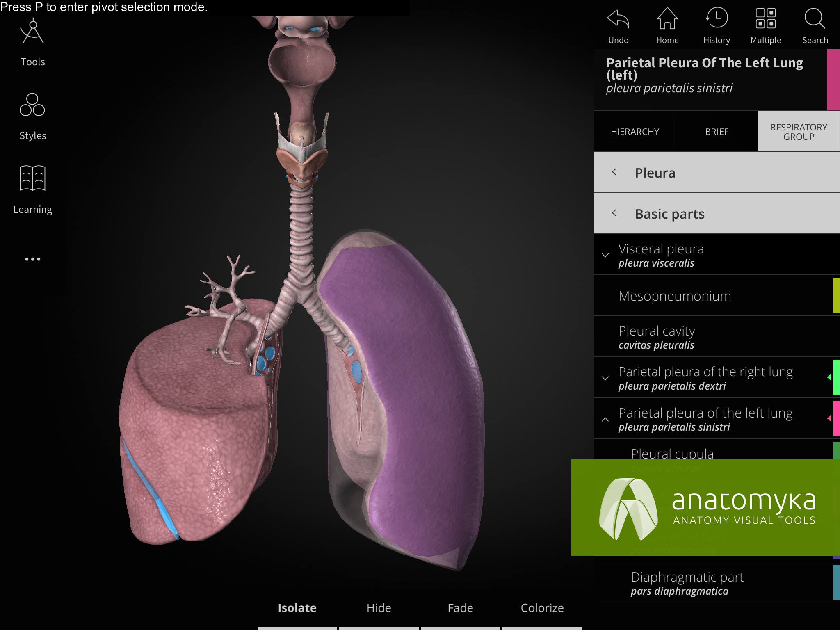Open the History clock icon
This screenshot has width=840, height=630.
tap(717, 18)
